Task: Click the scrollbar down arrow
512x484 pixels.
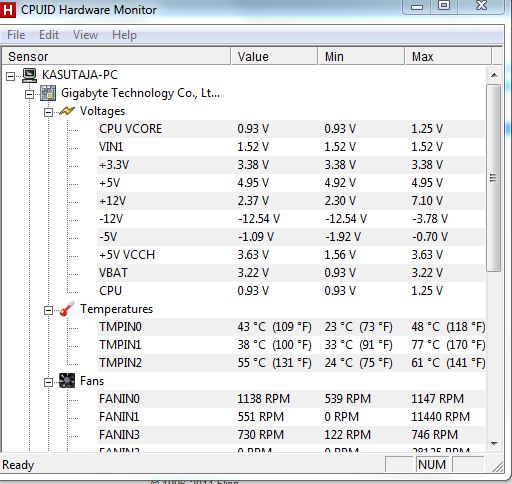Action: (x=494, y=444)
